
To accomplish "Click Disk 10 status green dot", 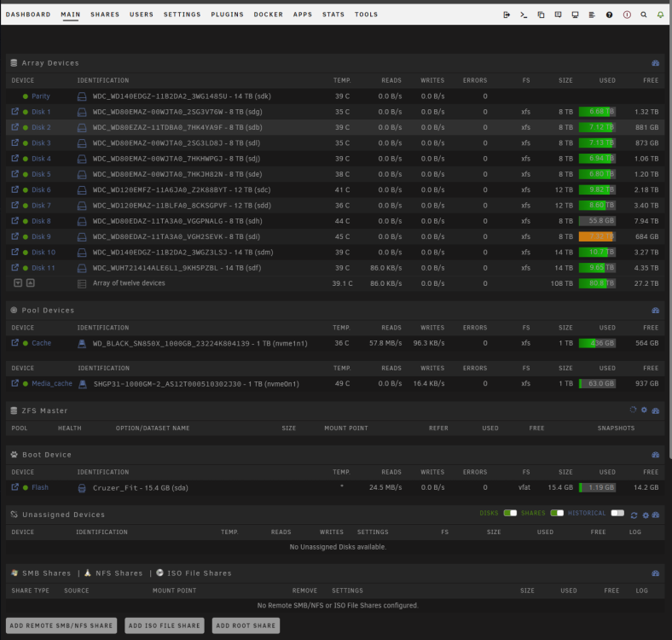I will pyautogui.click(x=26, y=253).
